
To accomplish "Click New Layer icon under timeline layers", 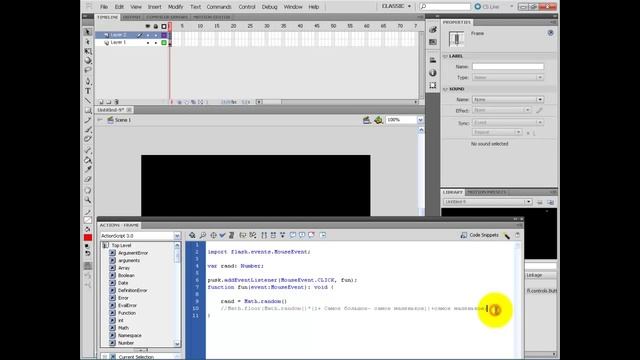I will point(101,102).
